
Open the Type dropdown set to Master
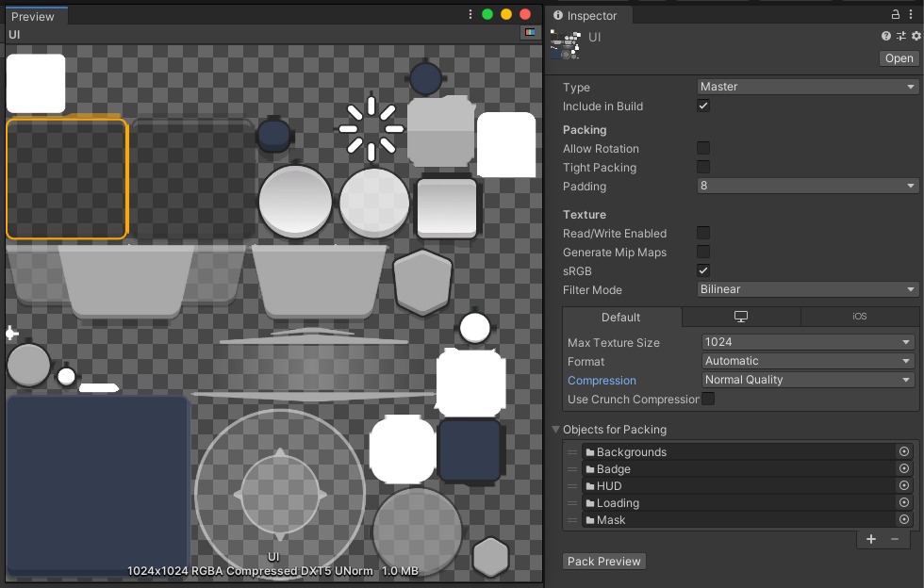807,87
